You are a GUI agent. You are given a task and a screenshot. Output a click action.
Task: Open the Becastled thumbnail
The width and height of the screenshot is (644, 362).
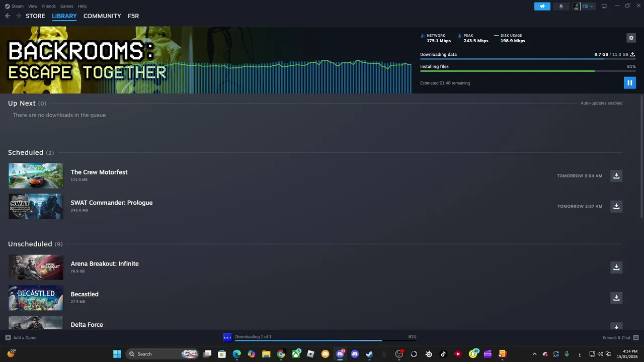click(x=36, y=298)
